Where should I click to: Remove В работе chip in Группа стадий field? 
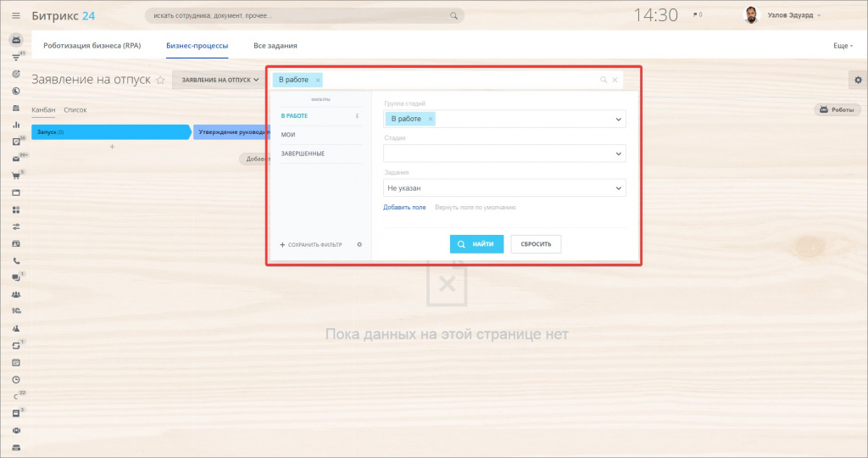431,120
